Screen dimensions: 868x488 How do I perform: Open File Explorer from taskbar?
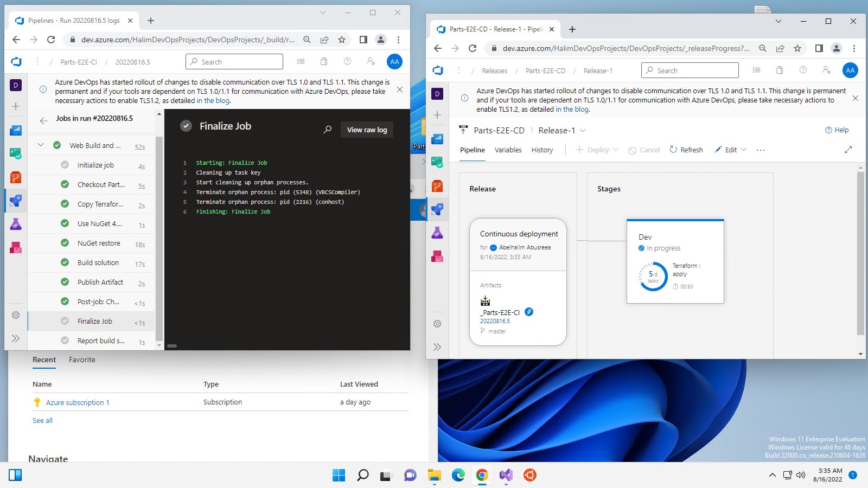(x=434, y=476)
